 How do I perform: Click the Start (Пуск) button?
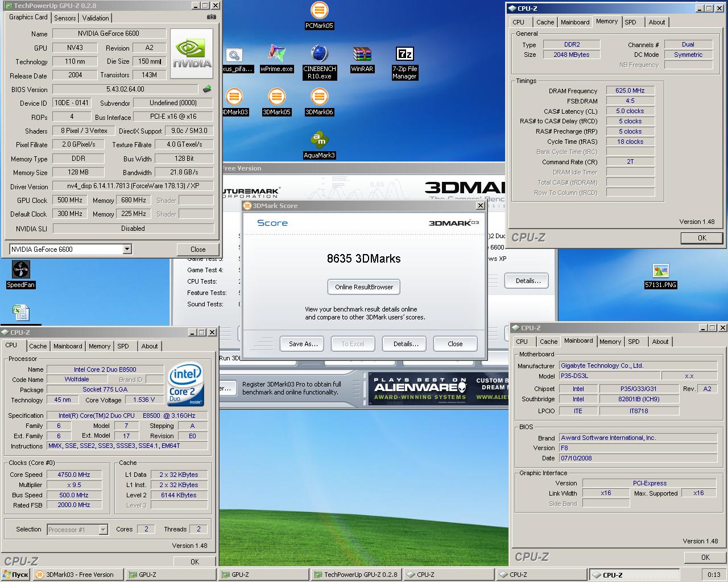tap(15, 575)
